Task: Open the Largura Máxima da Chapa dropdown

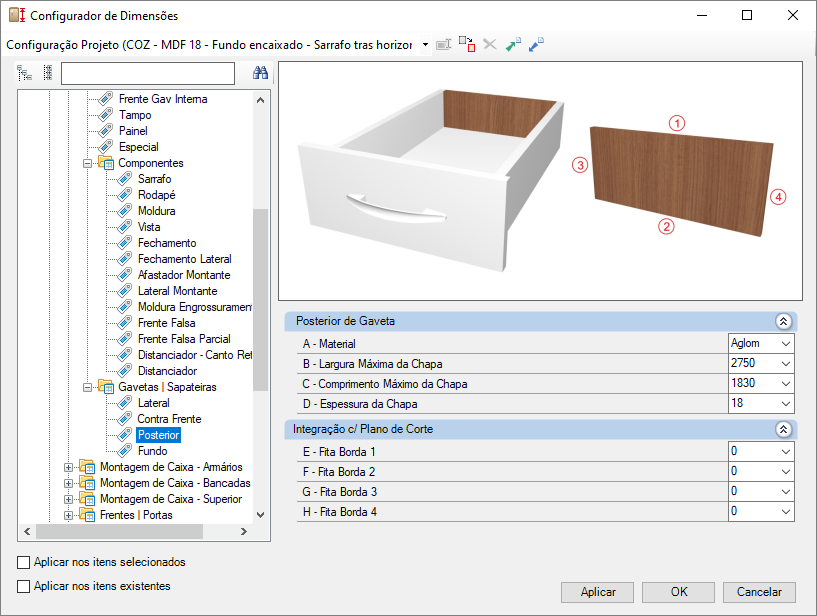Action: (x=786, y=364)
